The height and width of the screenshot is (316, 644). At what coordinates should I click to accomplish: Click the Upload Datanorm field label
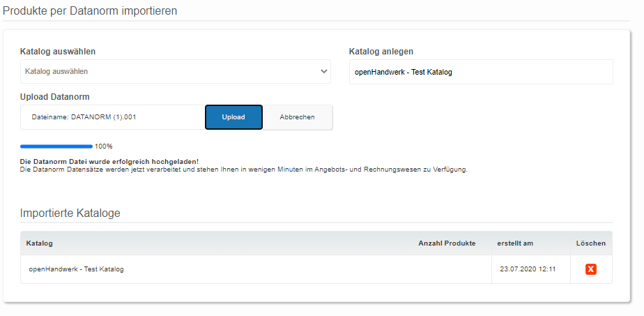tap(55, 97)
